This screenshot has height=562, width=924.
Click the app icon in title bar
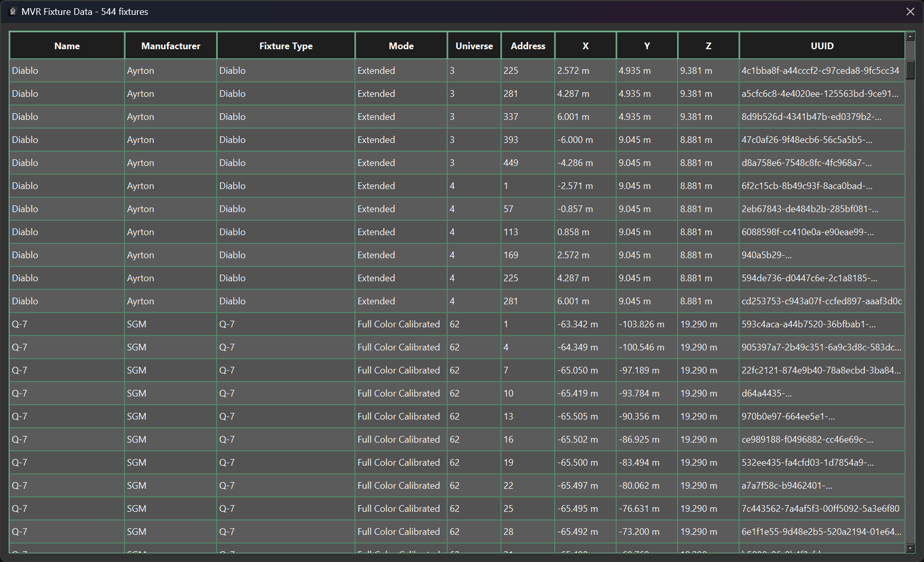13,11
